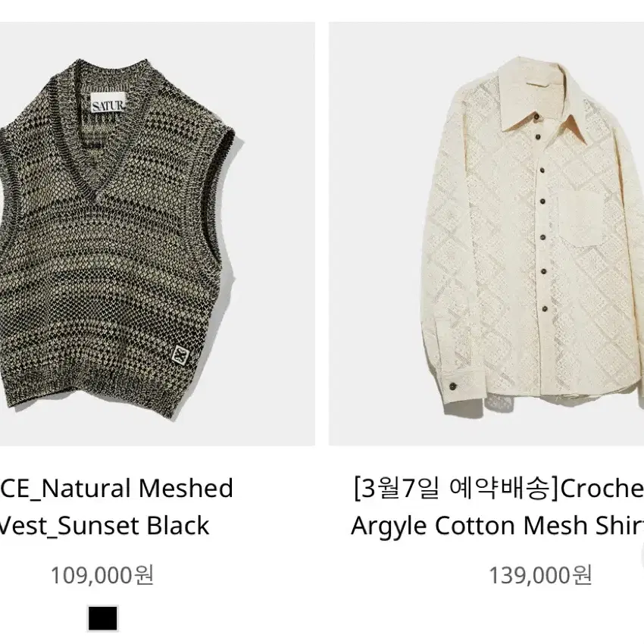Open the Argyle Cotton Mesh Shirt title link
The height and width of the screenshot is (644, 644).
pos(497,507)
